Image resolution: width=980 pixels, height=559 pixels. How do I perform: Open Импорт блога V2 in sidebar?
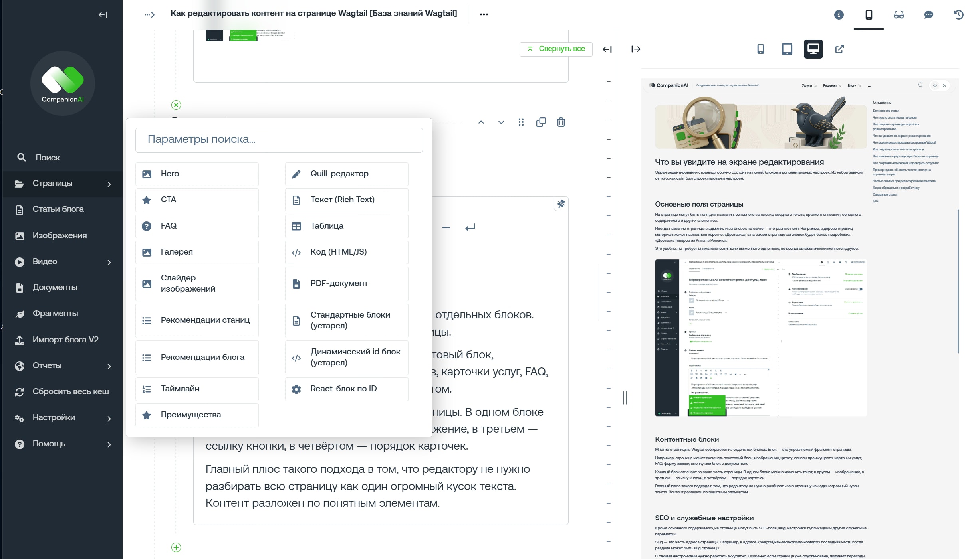(62, 340)
